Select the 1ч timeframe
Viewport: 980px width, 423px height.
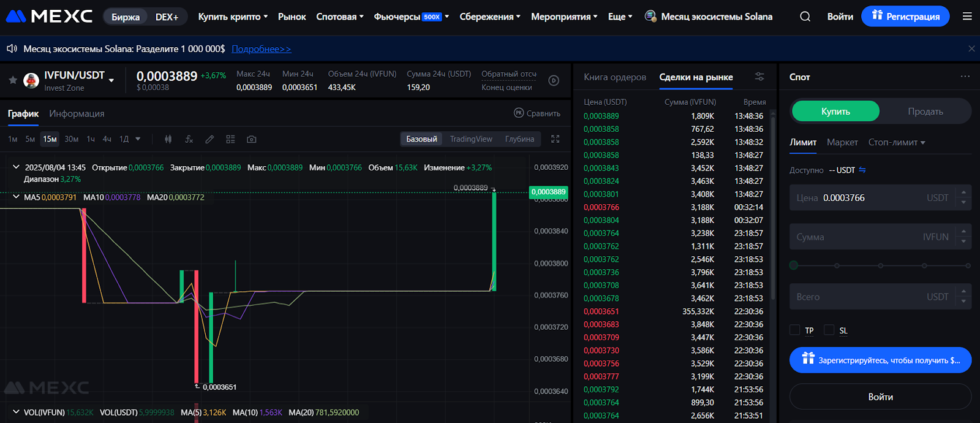point(91,139)
